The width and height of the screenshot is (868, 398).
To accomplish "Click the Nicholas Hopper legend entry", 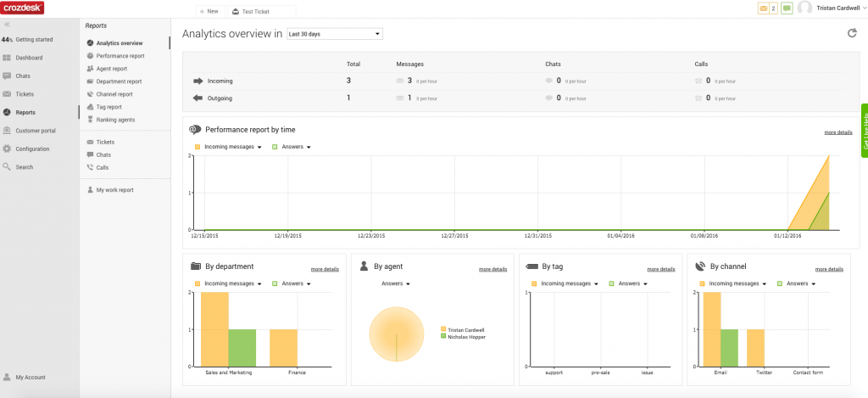I will click(x=464, y=336).
